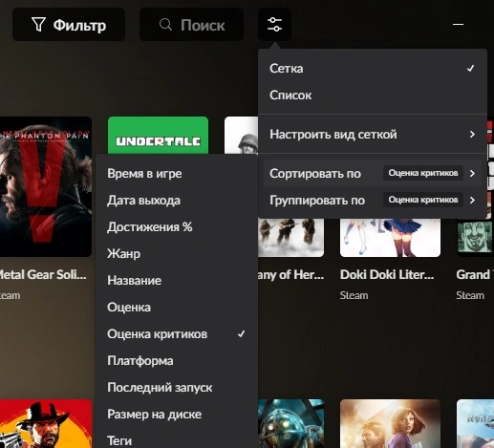
Task: Open the Doki Doki Literature Club cover
Action: [x=390, y=238]
